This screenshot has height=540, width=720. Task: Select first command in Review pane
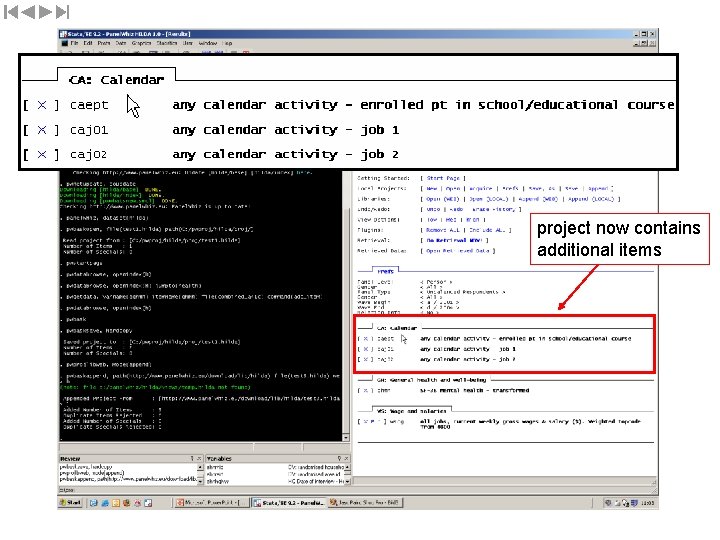86,467
